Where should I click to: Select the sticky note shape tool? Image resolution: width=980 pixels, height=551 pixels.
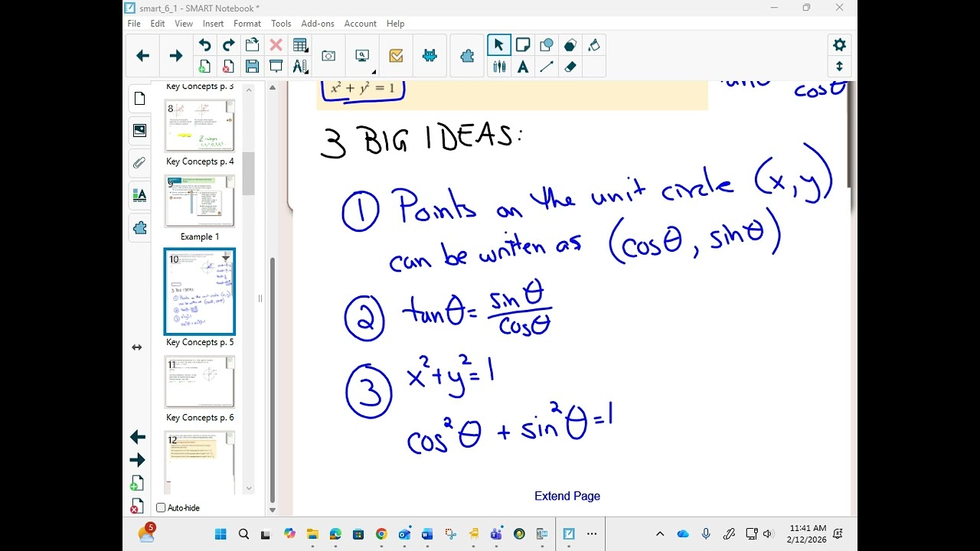pyautogui.click(x=523, y=45)
